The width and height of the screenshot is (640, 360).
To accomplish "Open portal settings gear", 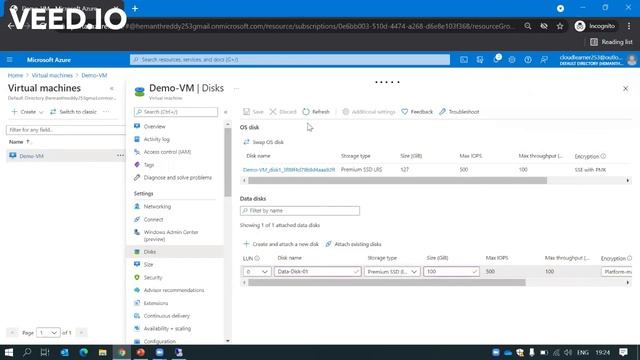I will [512, 60].
